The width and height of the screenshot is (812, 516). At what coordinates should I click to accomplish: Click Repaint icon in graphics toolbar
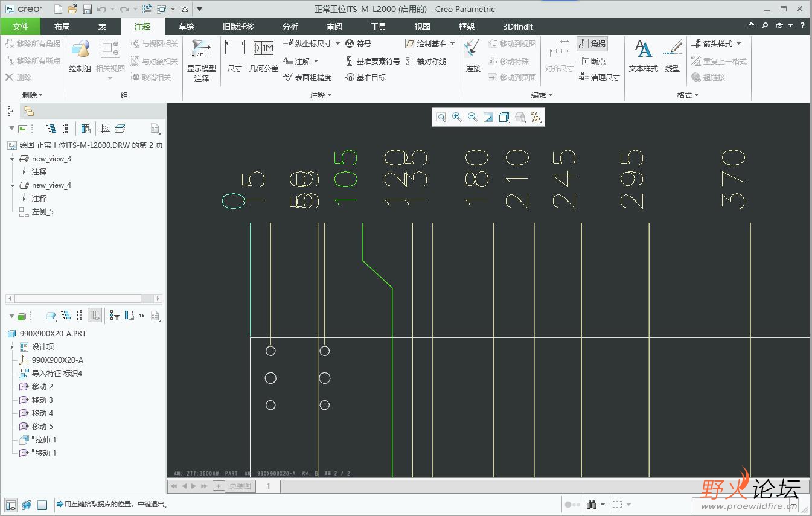(x=488, y=117)
